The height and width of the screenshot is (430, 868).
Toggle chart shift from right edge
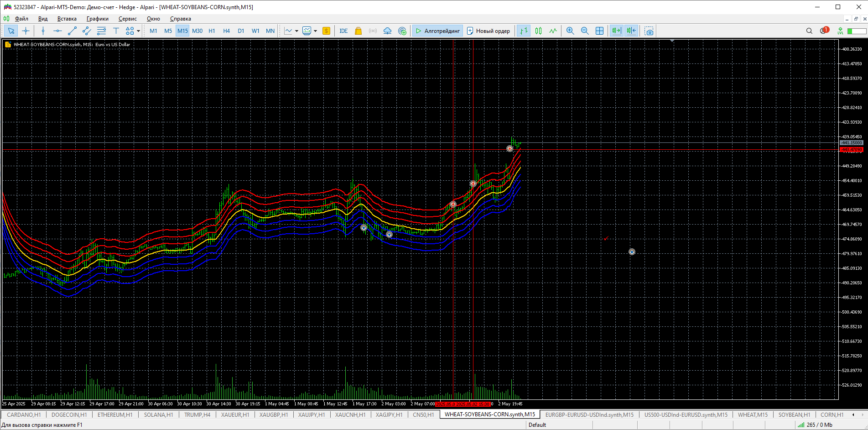pyautogui.click(x=631, y=31)
